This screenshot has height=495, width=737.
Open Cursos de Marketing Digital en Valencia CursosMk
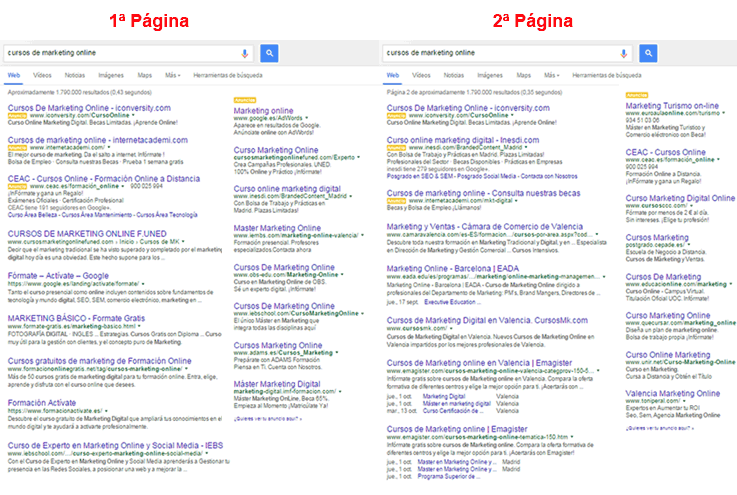coord(487,320)
